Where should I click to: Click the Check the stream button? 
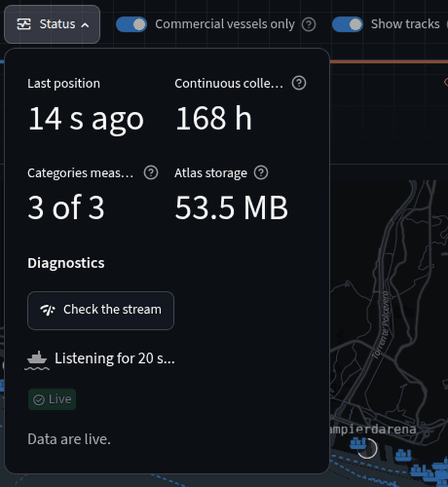(x=101, y=310)
